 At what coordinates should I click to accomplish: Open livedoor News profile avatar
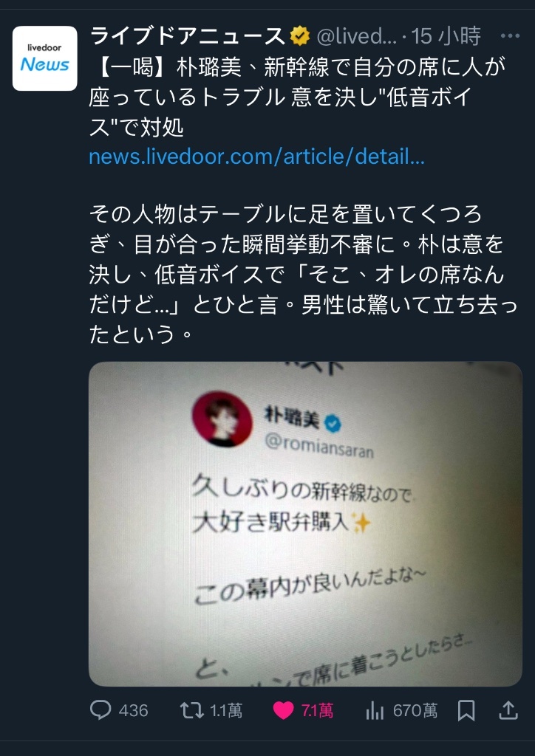[x=45, y=58]
